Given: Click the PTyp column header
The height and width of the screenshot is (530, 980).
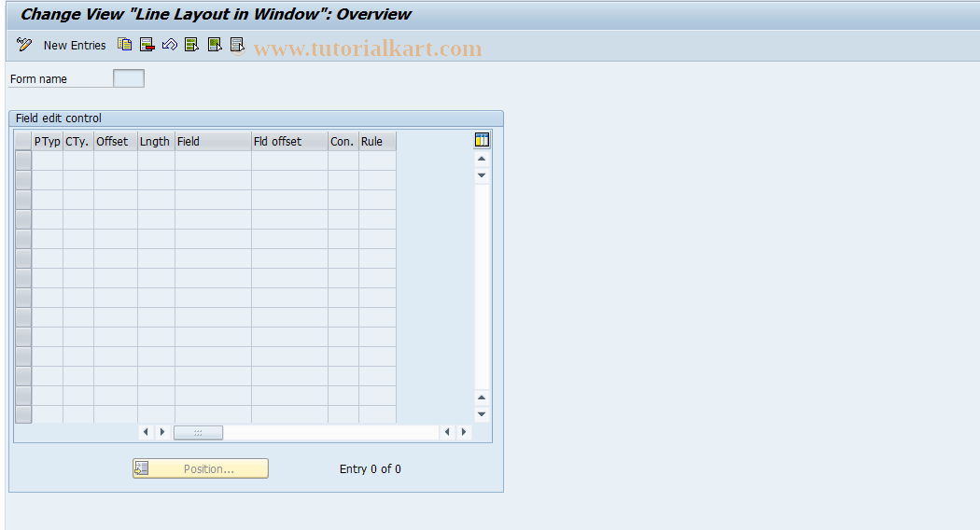Looking at the screenshot, I should point(47,141).
